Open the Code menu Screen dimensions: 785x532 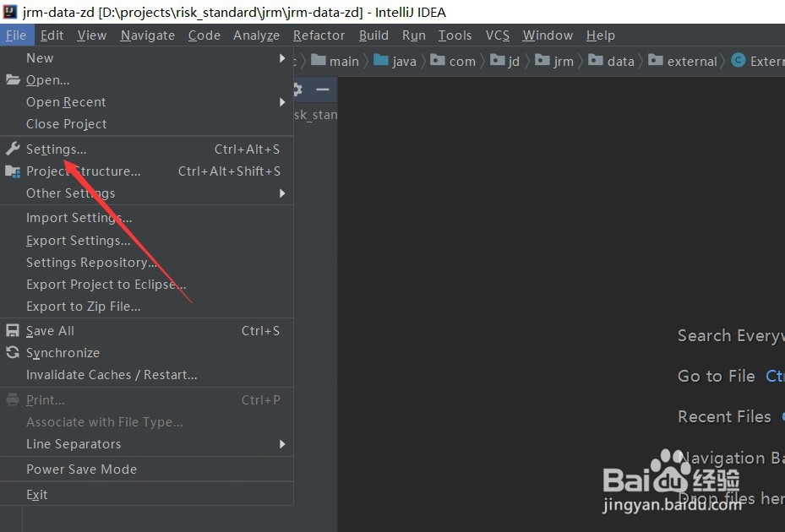(x=204, y=35)
